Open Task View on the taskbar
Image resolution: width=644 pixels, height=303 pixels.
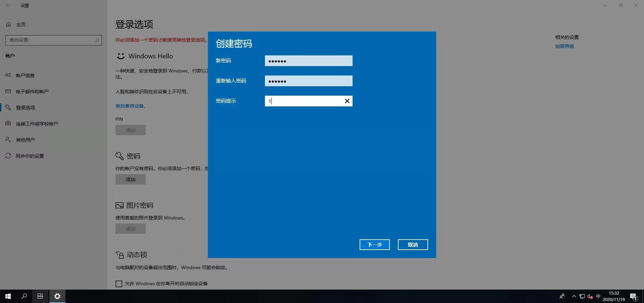click(40, 296)
